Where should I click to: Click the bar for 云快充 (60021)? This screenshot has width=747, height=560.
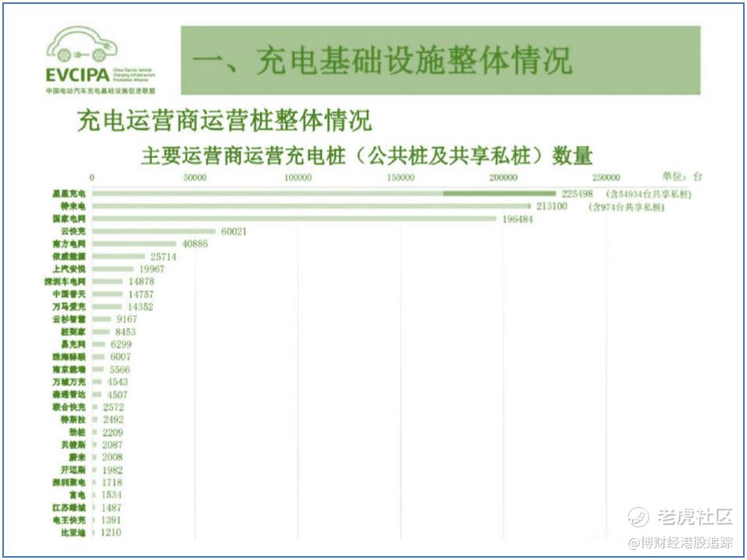click(153, 231)
